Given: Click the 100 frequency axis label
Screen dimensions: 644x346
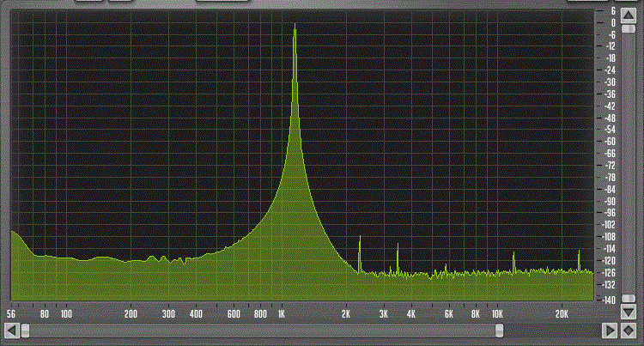Looking at the screenshot, I should pos(66,314).
